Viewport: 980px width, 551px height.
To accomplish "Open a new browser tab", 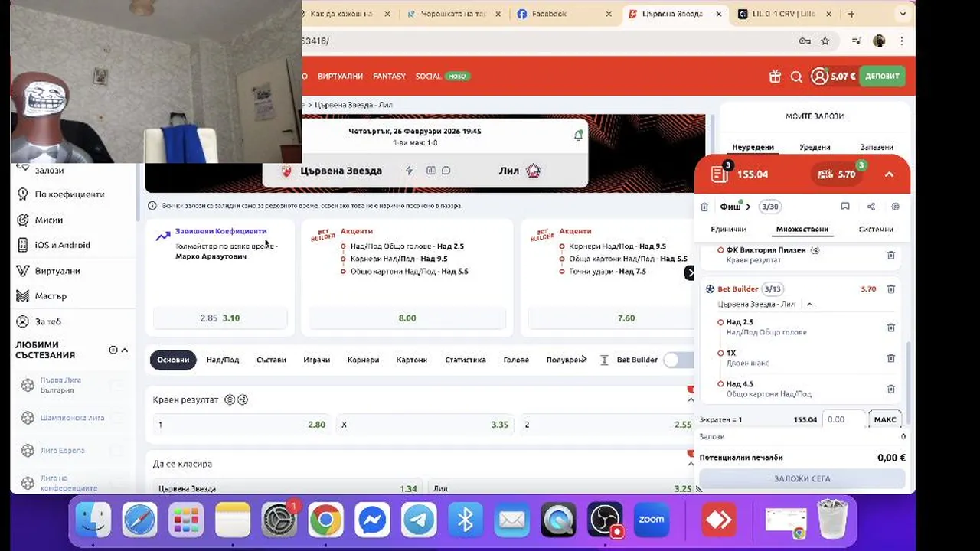I will coord(851,14).
